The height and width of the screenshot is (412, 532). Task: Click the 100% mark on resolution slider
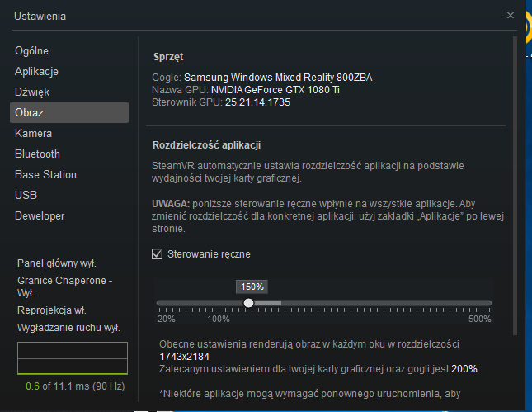(x=219, y=303)
